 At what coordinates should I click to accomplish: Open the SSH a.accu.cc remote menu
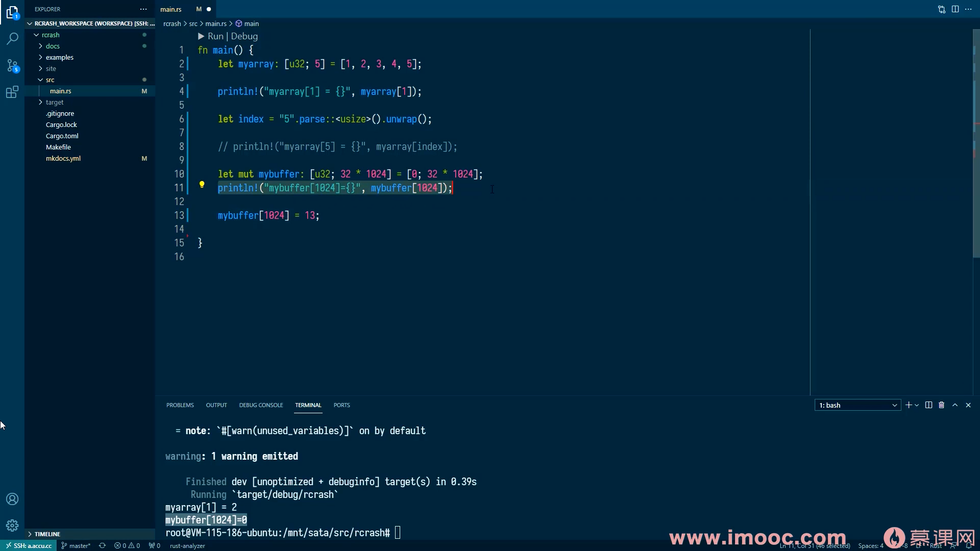pyautogui.click(x=29, y=545)
